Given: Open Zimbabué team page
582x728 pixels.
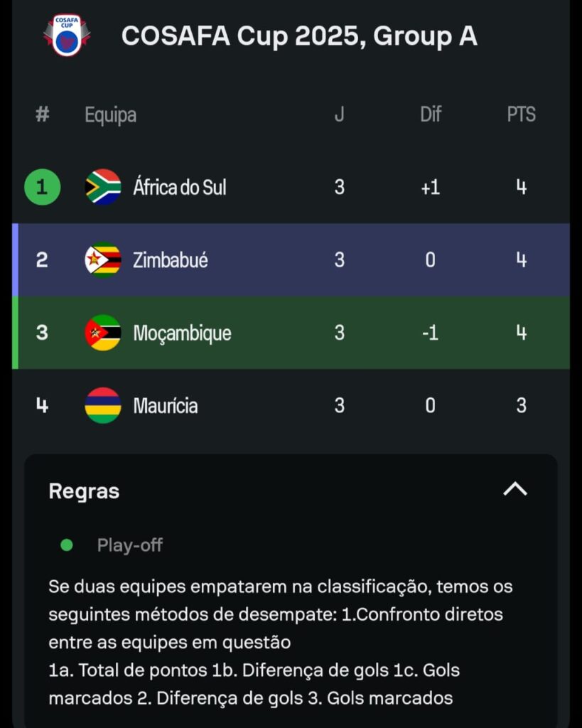Looking at the screenshot, I should [x=171, y=260].
